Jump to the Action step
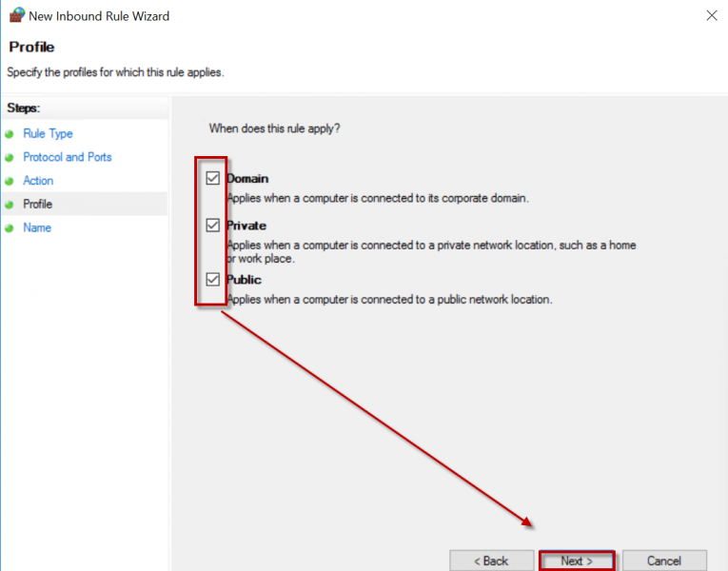This screenshot has height=571, width=728. (38, 181)
